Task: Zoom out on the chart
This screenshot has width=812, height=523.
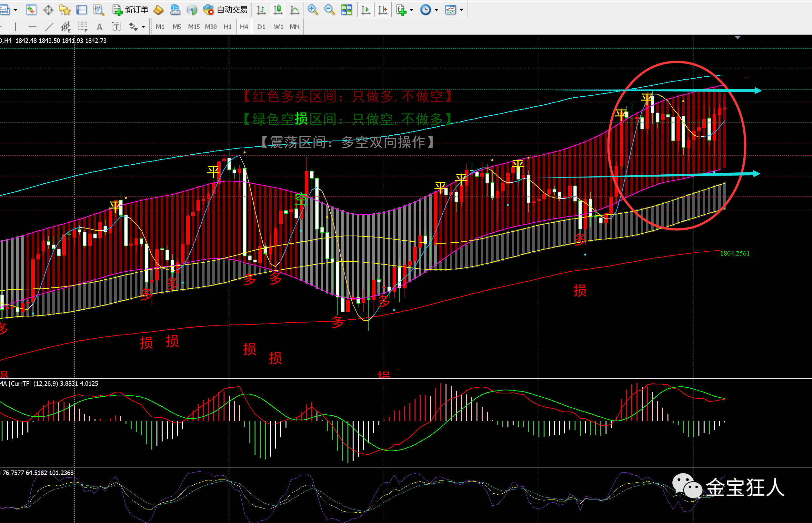Action: (329, 10)
